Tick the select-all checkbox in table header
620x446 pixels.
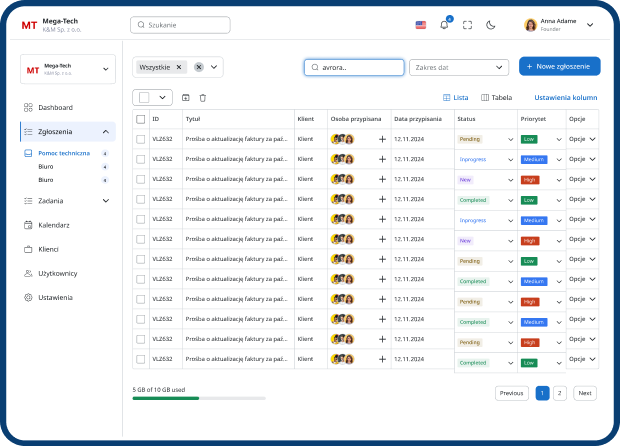(141, 119)
